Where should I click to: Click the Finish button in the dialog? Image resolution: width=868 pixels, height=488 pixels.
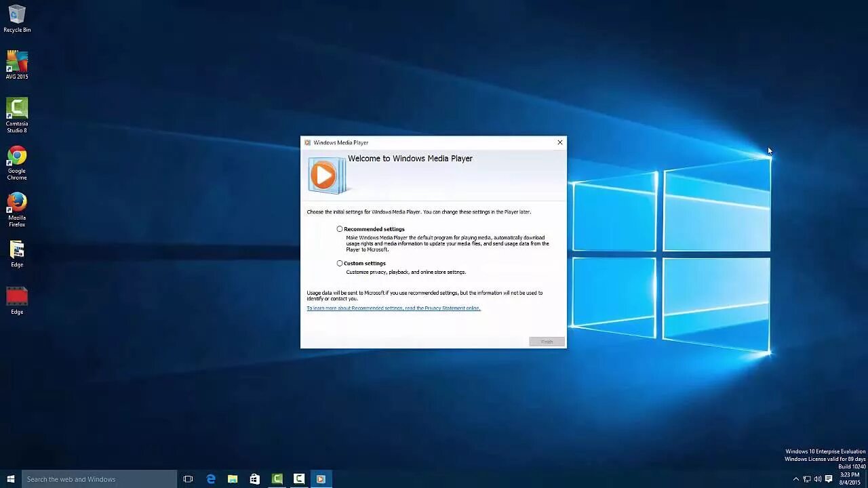(547, 342)
